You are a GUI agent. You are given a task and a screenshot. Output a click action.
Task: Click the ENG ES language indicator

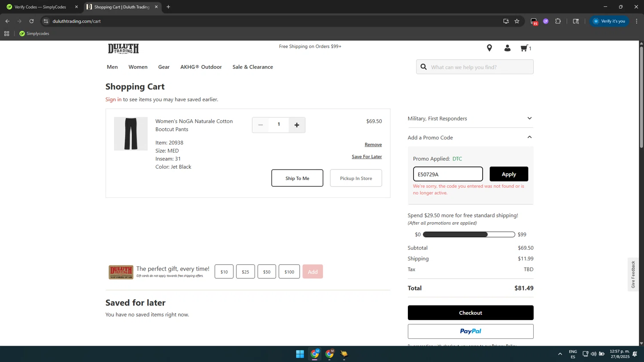[573, 354]
